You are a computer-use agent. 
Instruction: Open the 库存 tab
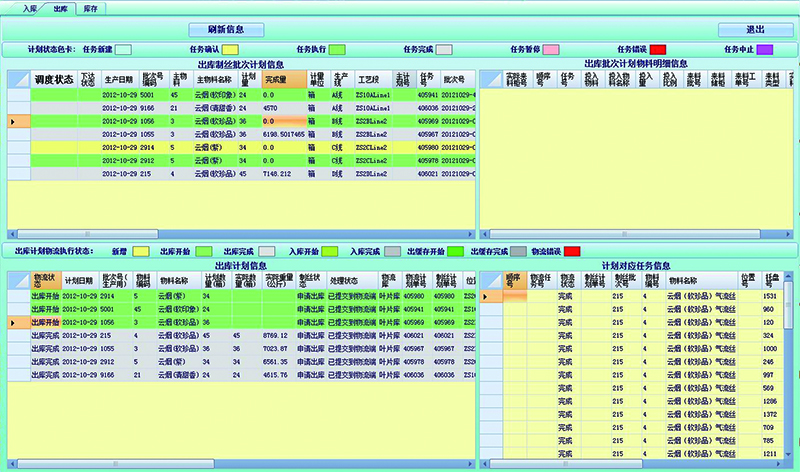pos(90,7)
